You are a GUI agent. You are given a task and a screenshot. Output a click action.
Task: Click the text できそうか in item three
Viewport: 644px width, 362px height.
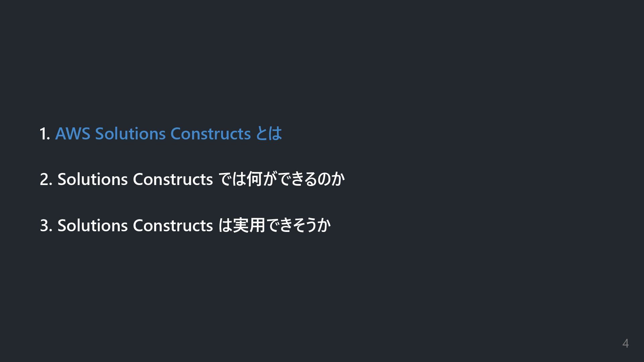(298, 225)
